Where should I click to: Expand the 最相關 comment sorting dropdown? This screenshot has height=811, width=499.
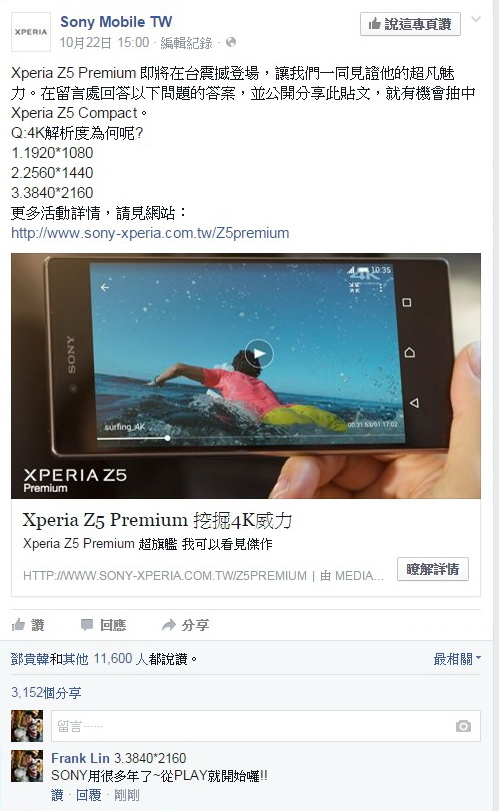click(x=457, y=659)
